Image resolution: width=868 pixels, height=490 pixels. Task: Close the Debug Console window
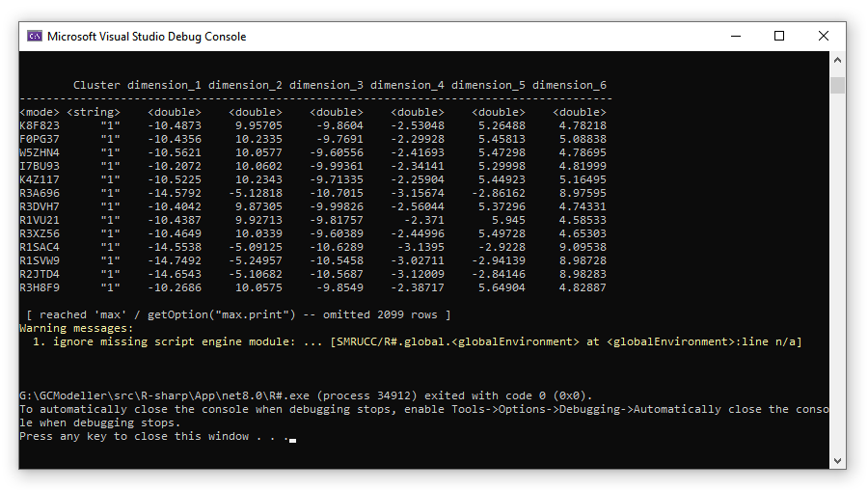[x=824, y=37]
